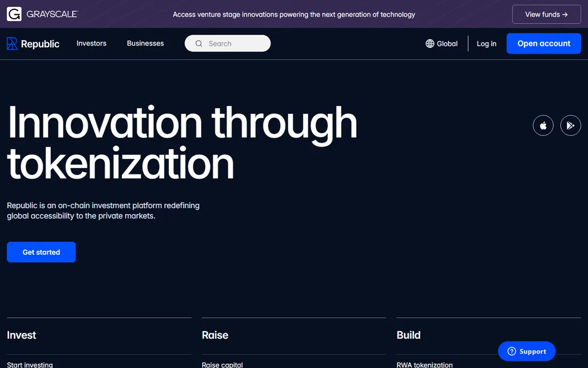Open the Businesses menu
This screenshot has height=368, width=588.
(145, 43)
